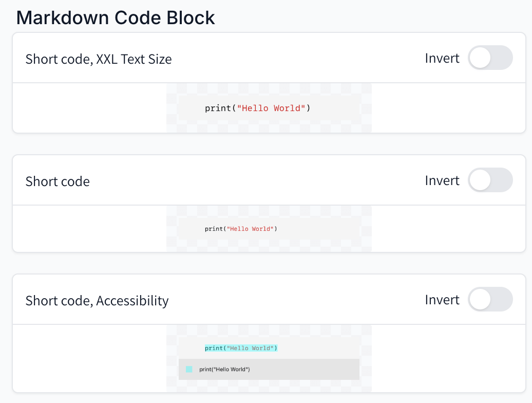Click the teal color swatch in accessibility preview
Screen dimensions: 532x403
189,369
